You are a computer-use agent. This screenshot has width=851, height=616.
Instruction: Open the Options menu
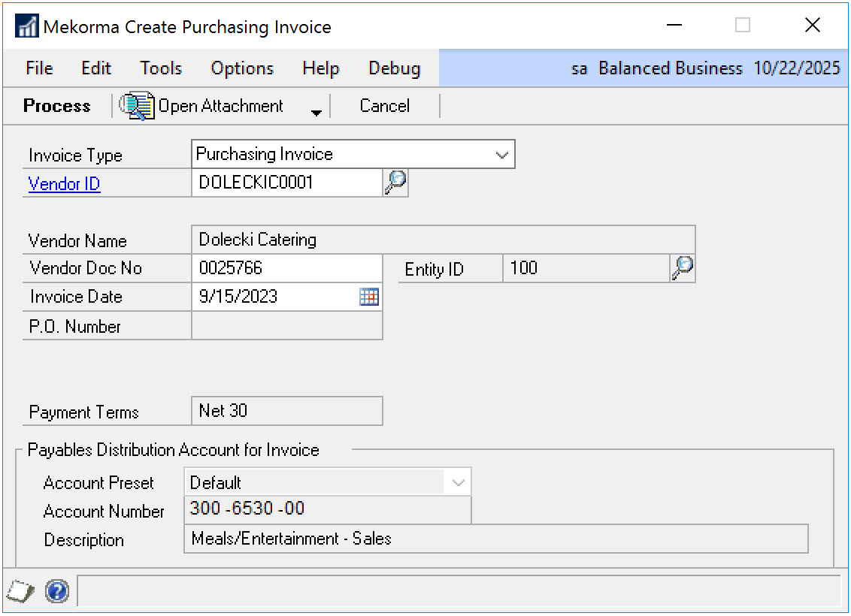click(x=242, y=68)
